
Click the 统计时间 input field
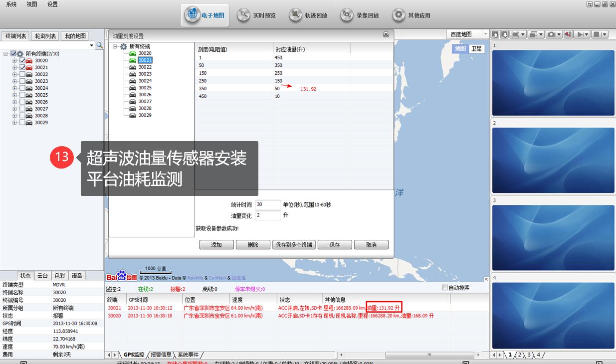(268, 205)
